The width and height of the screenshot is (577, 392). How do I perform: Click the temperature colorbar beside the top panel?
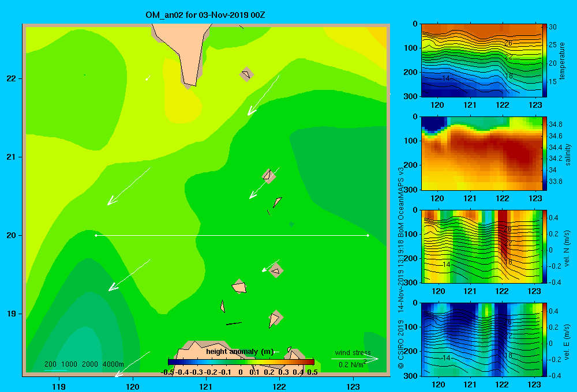544,61
